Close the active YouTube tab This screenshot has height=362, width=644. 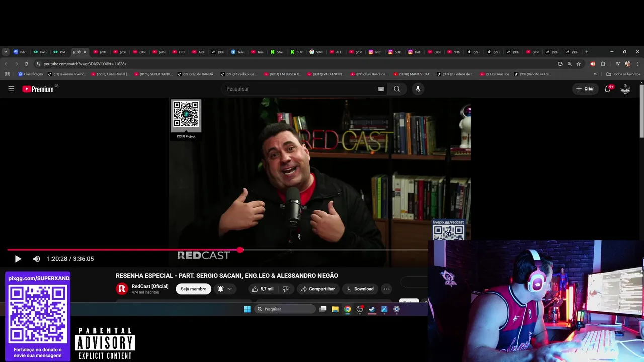coord(85,52)
